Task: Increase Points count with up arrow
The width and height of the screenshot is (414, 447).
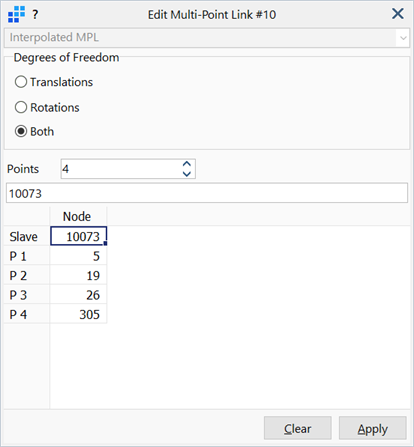Action: click(x=187, y=164)
